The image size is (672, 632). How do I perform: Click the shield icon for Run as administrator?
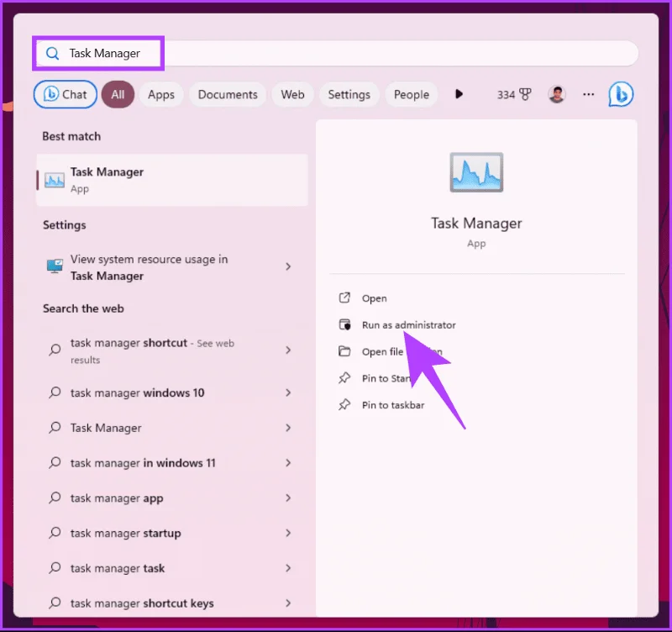pos(344,324)
